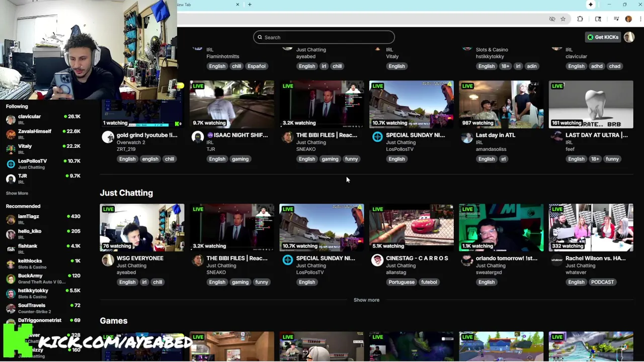Click Vitaly's avatar in Following sidebar

pos(11,149)
